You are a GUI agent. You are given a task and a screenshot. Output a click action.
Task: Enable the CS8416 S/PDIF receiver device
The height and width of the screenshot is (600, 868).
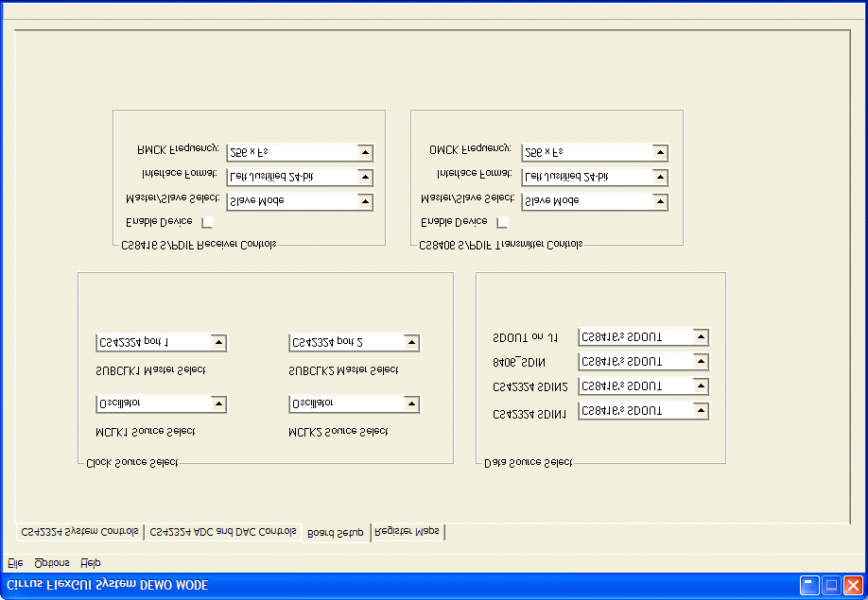click(207, 221)
